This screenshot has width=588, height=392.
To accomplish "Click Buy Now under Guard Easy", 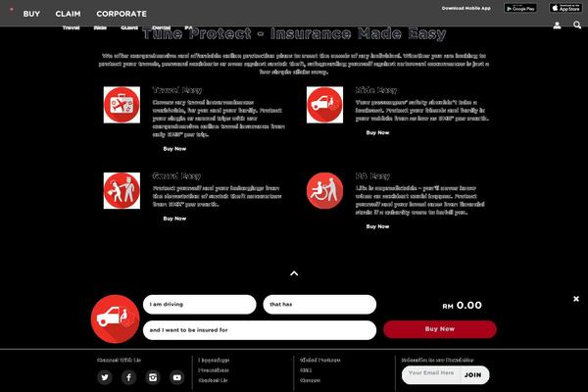I will click(x=174, y=219).
